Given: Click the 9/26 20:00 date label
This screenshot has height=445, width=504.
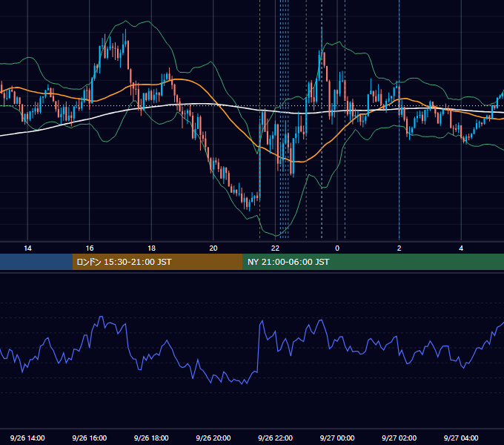Looking at the screenshot, I should 213,438.
